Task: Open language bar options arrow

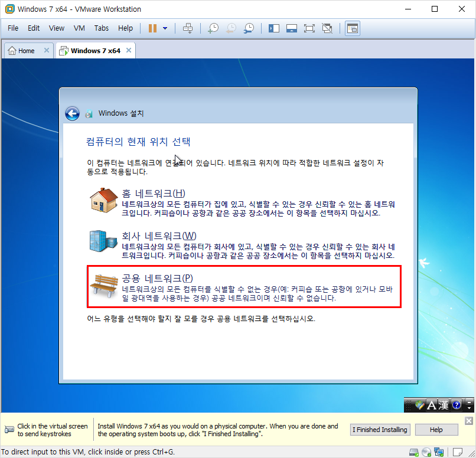Action: 469,408
